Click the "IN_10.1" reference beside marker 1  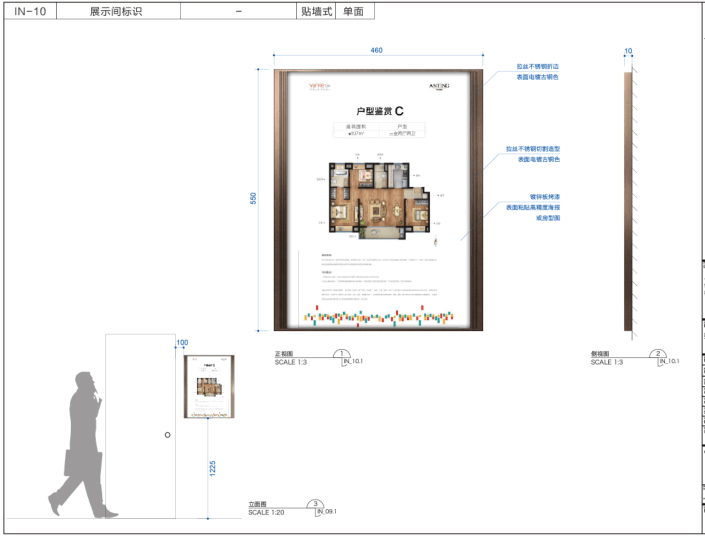point(353,361)
